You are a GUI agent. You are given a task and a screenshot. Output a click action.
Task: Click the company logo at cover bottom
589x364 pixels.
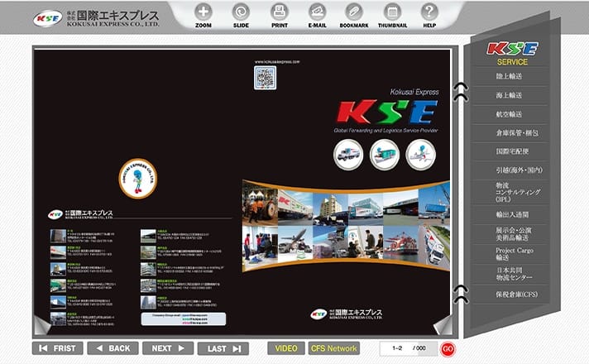pyautogui.click(x=347, y=314)
